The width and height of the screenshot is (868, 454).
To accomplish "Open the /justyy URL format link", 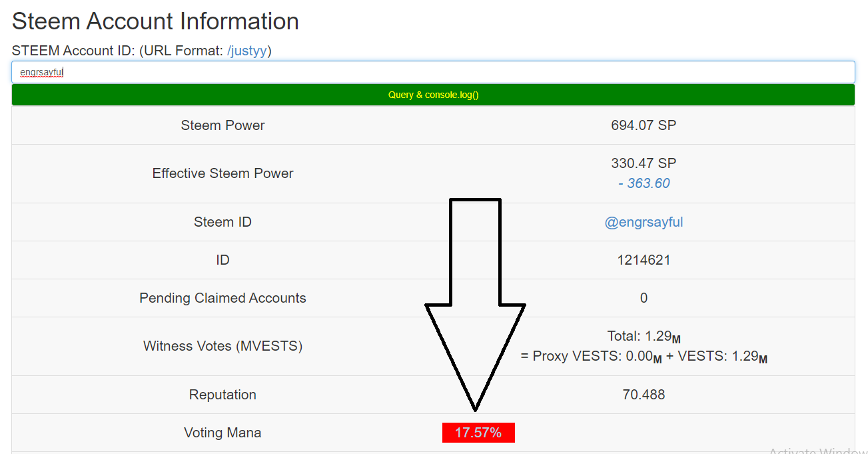I will [x=246, y=51].
